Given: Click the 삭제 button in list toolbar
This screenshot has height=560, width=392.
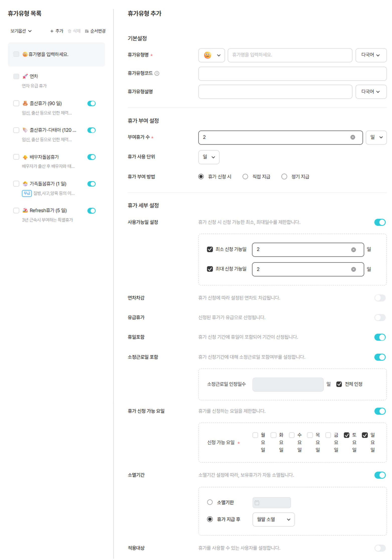Looking at the screenshot, I should coord(74,31).
